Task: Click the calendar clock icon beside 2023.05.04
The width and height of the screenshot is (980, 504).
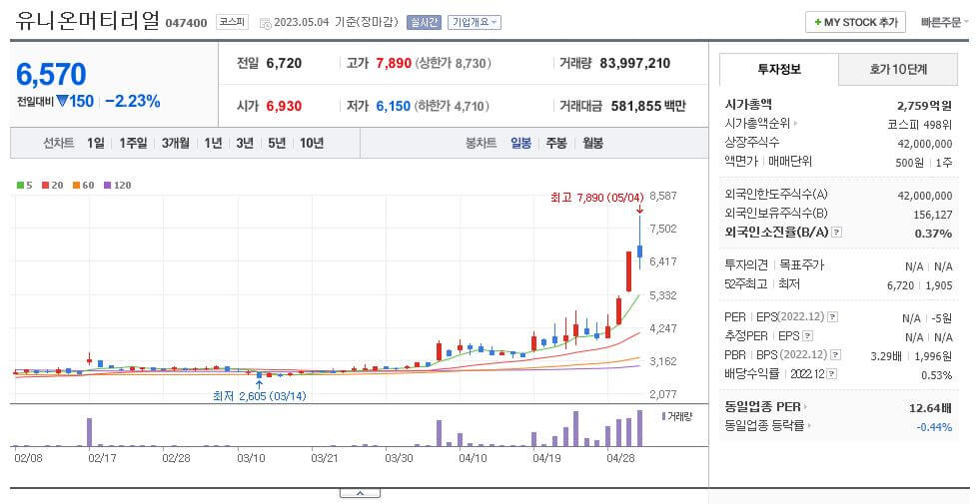Action: point(265,23)
